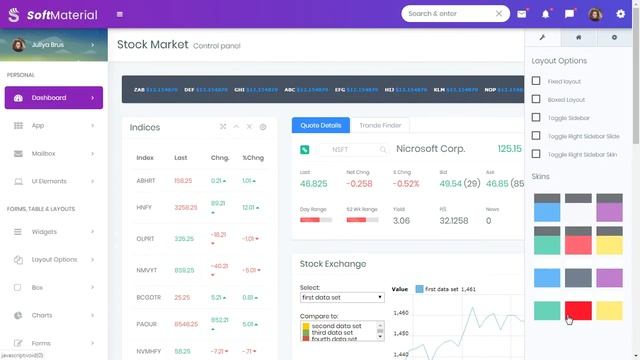Check Toggle Right Sidebar Skin option
This screenshot has width=640, height=360.
click(536, 154)
